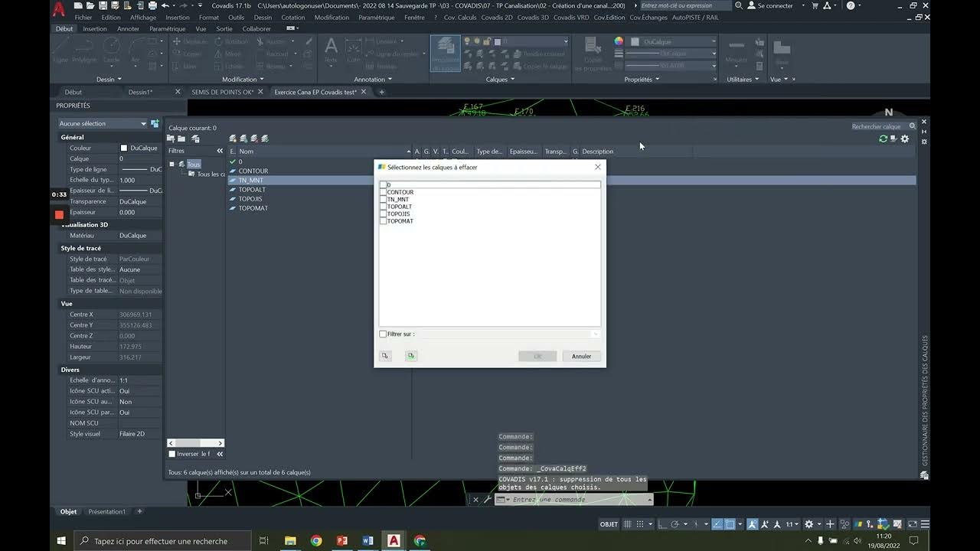This screenshot has width=980, height=551.
Task: Sort layers by the Nom column header
Action: pyautogui.click(x=246, y=152)
